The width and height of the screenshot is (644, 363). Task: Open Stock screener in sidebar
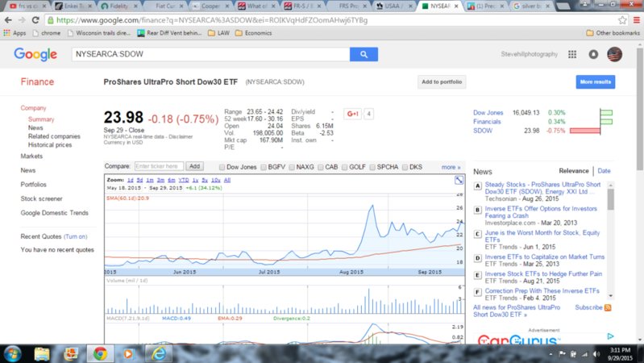pyautogui.click(x=41, y=198)
